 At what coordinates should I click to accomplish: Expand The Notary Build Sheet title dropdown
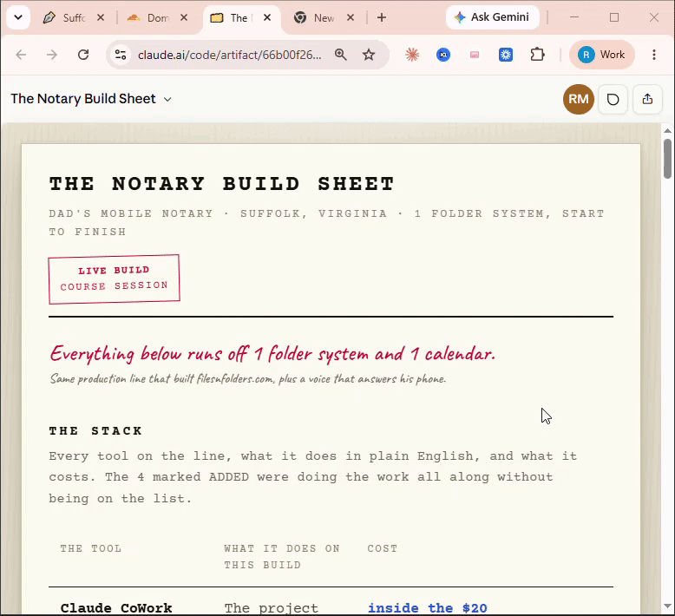pyautogui.click(x=167, y=99)
